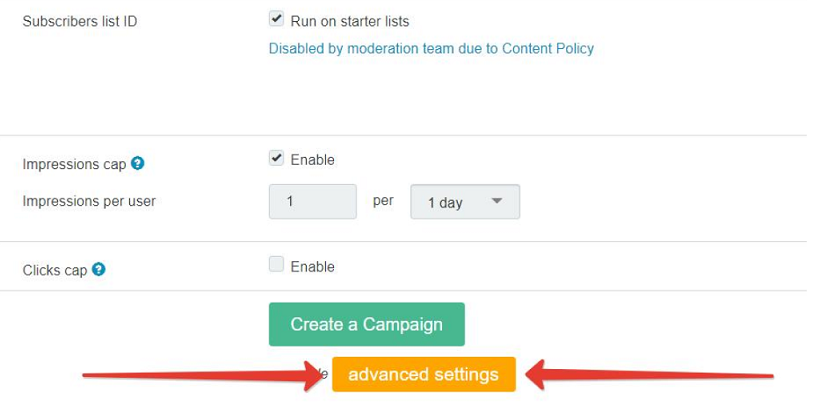Select the Impressions per user label
This screenshot has width=815, height=403.
tap(89, 201)
